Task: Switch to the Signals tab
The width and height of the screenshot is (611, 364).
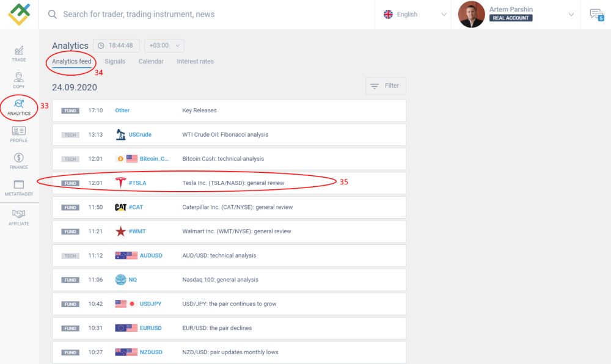Action: (x=115, y=62)
